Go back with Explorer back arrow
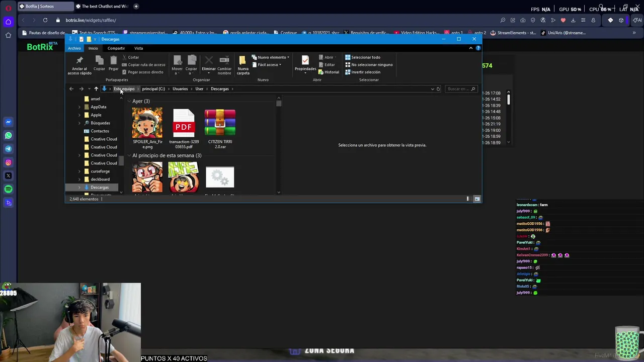644x362 pixels. pyautogui.click(x=71, y=89)
